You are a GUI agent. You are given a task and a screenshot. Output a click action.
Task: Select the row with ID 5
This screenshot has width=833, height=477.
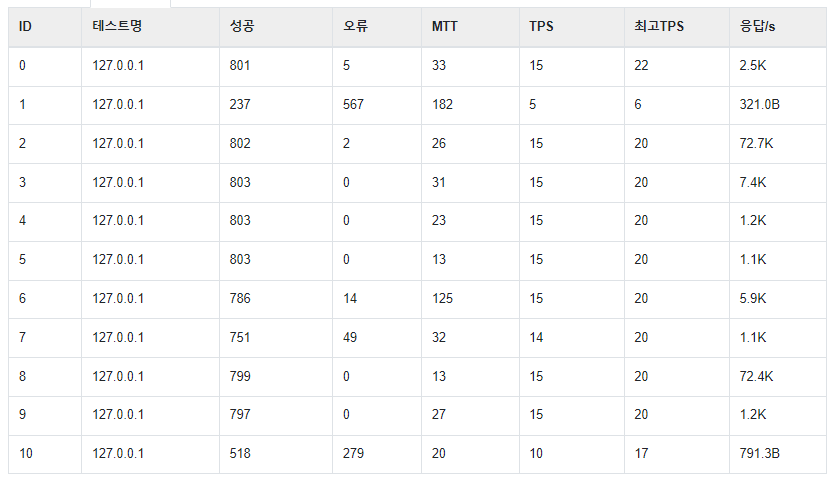click(417, 260)
